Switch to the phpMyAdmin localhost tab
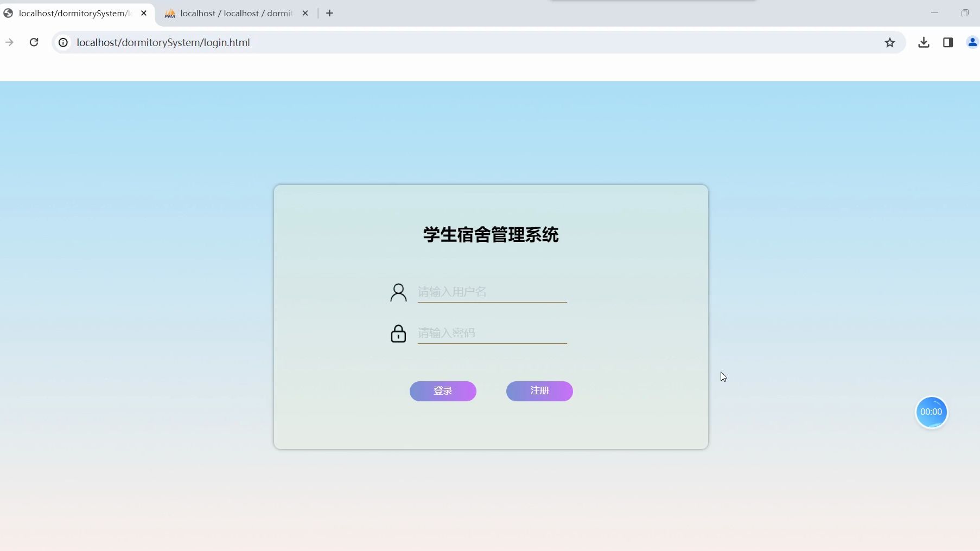Image resolution: width=980 pixels, height=551 pixels. (236, 13)
